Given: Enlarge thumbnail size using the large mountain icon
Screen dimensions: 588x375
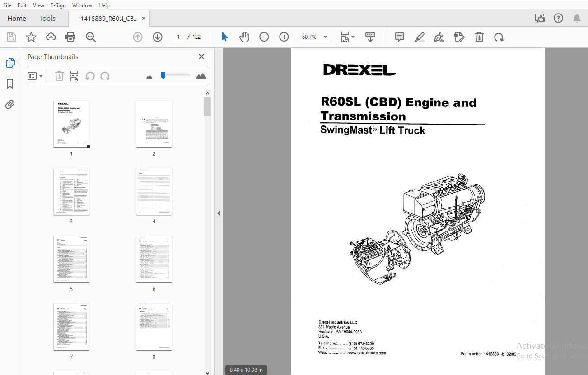Looking at the screenshot, I should [x=201, y=76].
